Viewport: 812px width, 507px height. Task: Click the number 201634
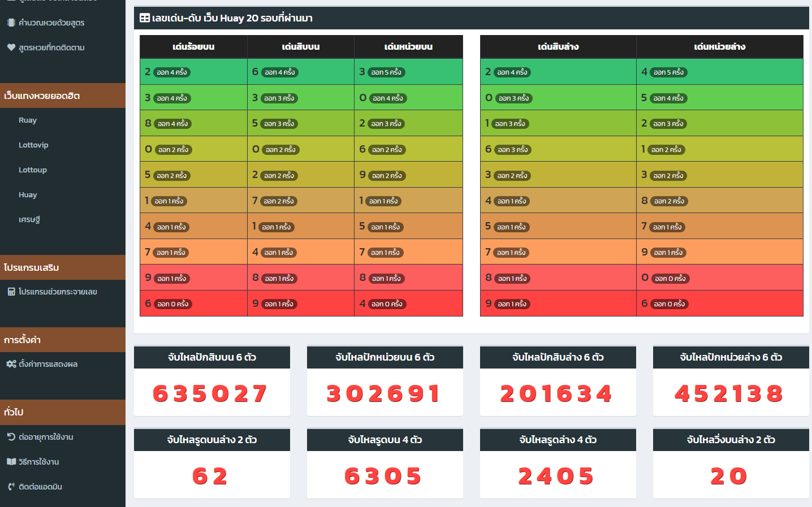(556, 393)
